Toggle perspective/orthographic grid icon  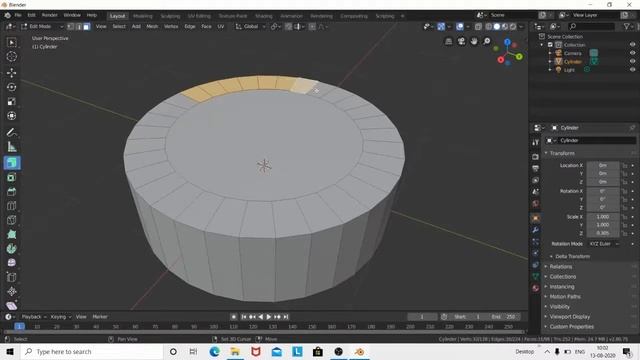click(449, 41)
